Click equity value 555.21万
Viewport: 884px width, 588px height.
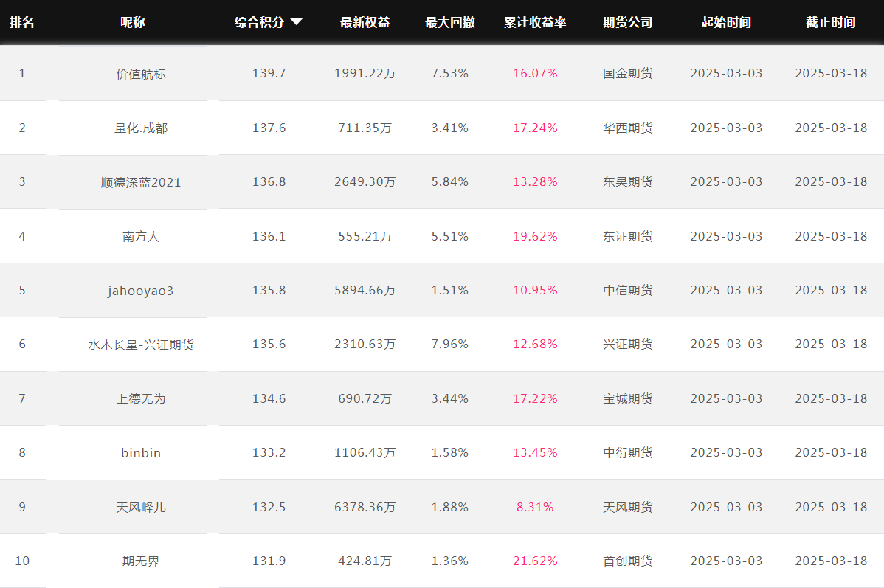tap(365, 236)
